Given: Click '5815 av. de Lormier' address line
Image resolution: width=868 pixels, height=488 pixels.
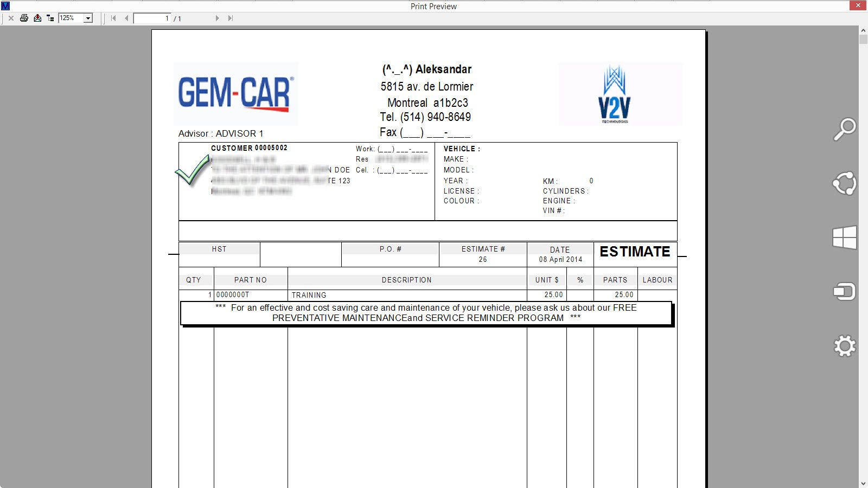Looking at the screenshot, I should 427,86.
